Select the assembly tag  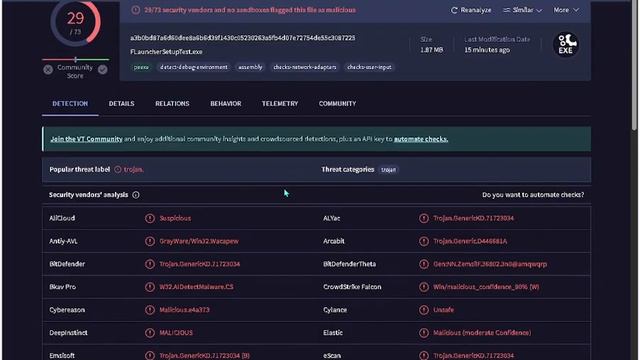coord(250,67)
